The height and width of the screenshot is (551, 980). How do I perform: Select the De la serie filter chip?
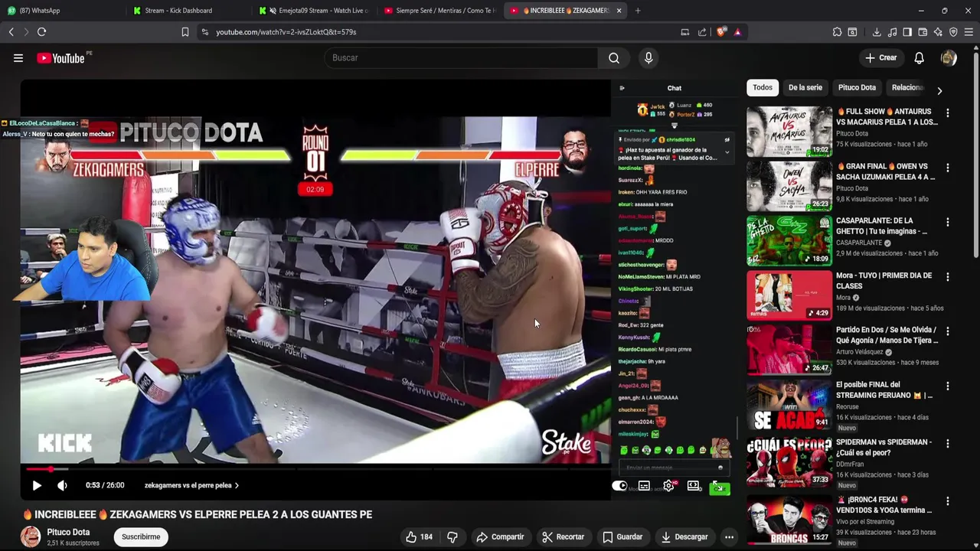[x=805, y=87]
